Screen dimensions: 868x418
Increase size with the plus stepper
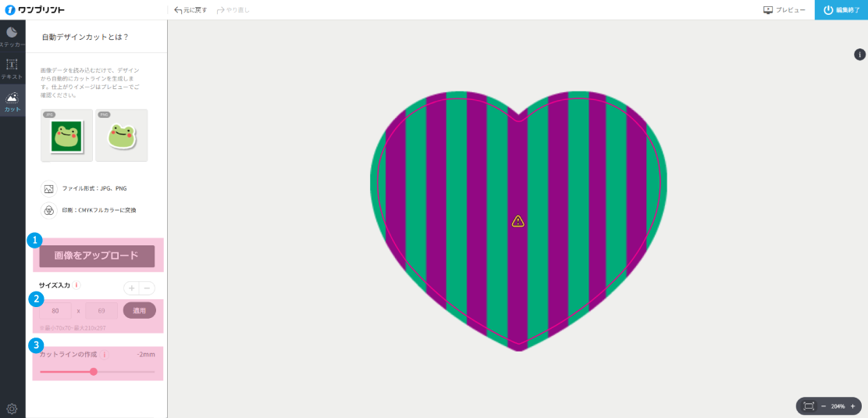(131, 288)
